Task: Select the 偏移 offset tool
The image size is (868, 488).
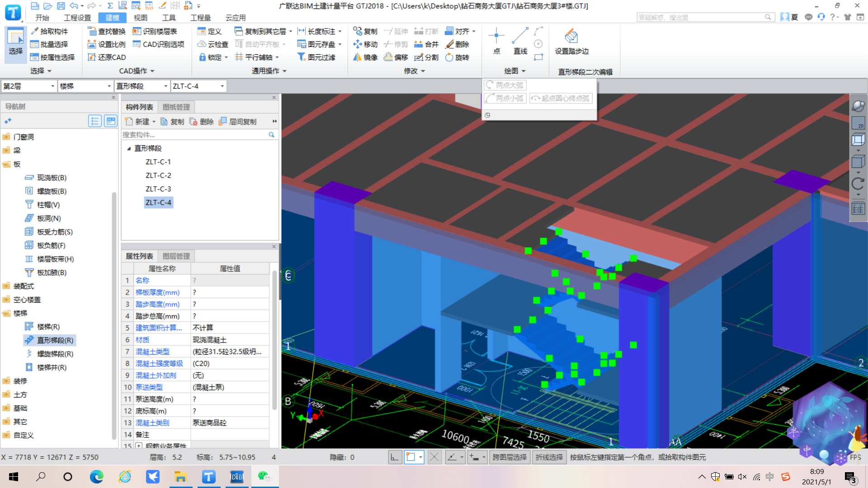Action: click(x=396, y=57)
